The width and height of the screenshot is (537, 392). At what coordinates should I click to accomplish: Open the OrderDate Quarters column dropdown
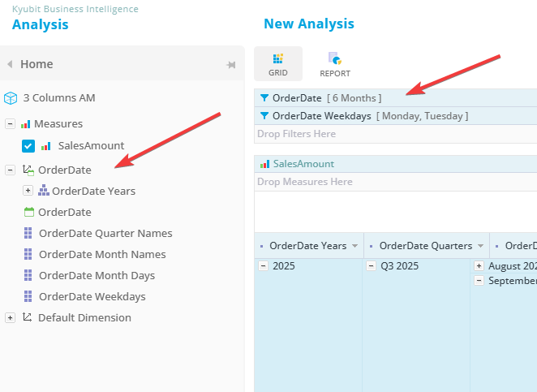481,246
